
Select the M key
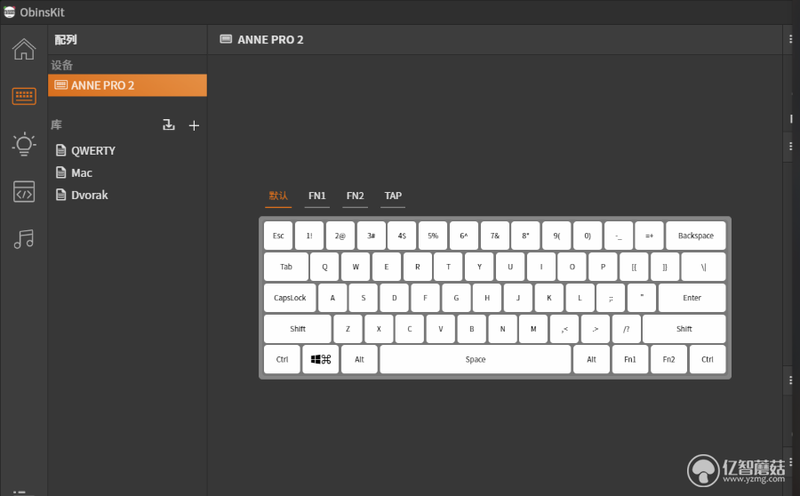(x=533, y=329)
